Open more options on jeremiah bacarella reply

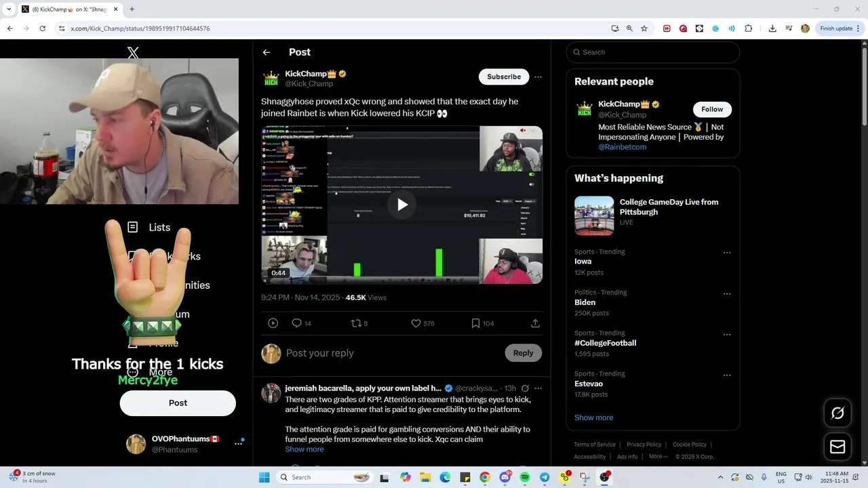pyautogui.click(x=538, y=388)
